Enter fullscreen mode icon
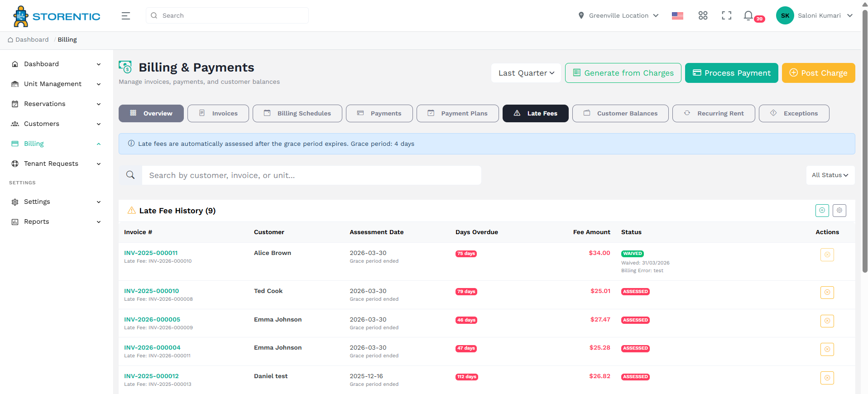This screenshot has height=394, width=868. click(x=727, y=16)
